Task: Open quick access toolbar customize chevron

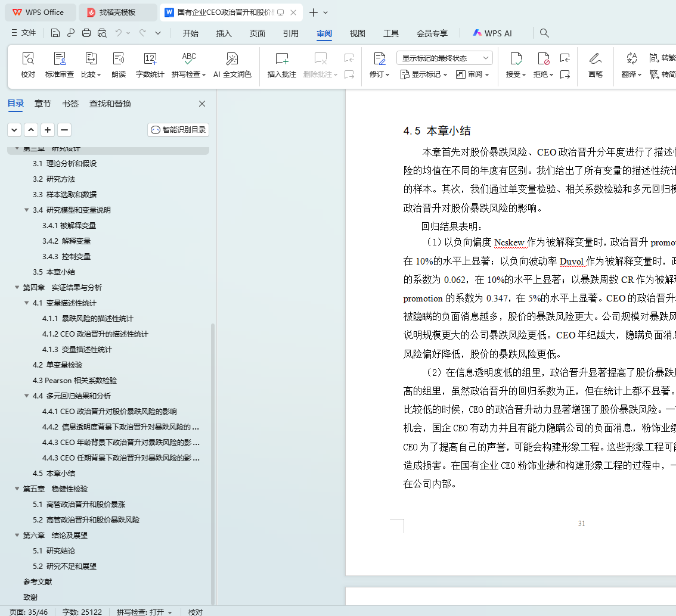Action: (x=158, y=33)
